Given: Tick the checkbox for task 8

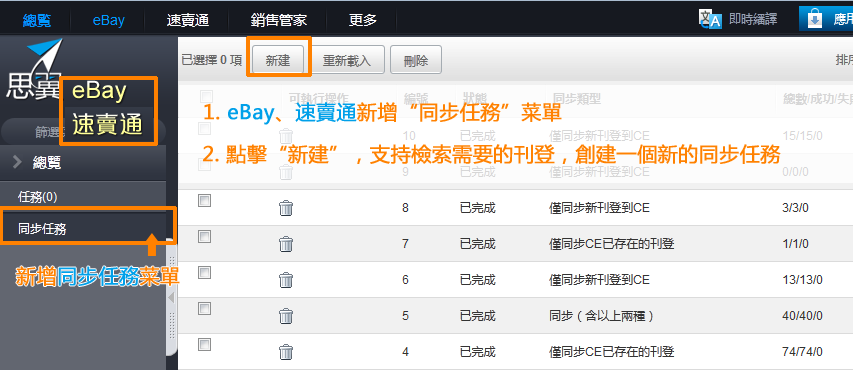Looking at the screenshot, I should [205, 201].
